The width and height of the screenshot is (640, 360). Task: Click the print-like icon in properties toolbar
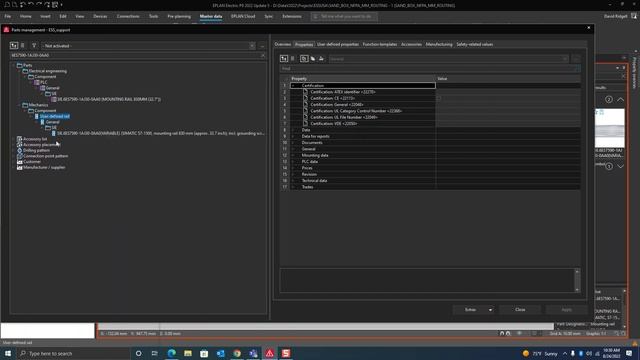[x=322, y=59]
